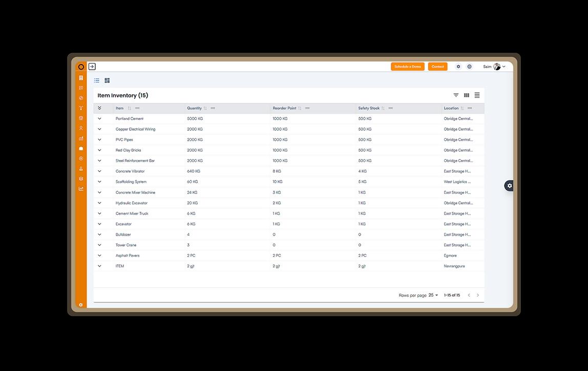
Task: Toggle sorting on the Safety Stock column
Action: tap(383, 108)
